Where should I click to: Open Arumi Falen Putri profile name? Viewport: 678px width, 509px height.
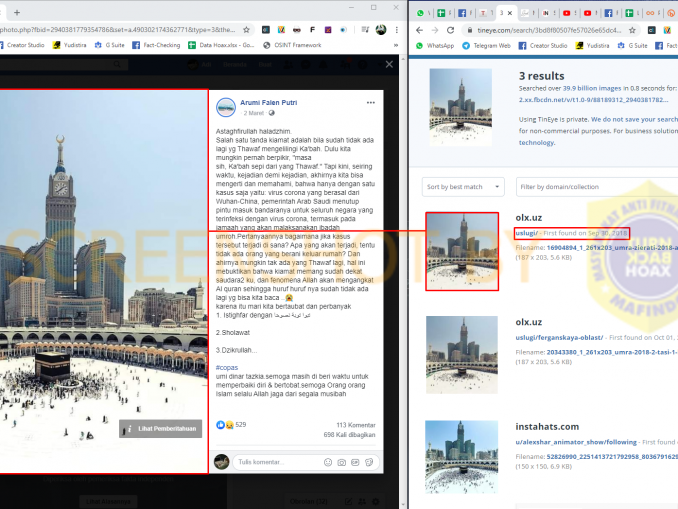(269, 102)
